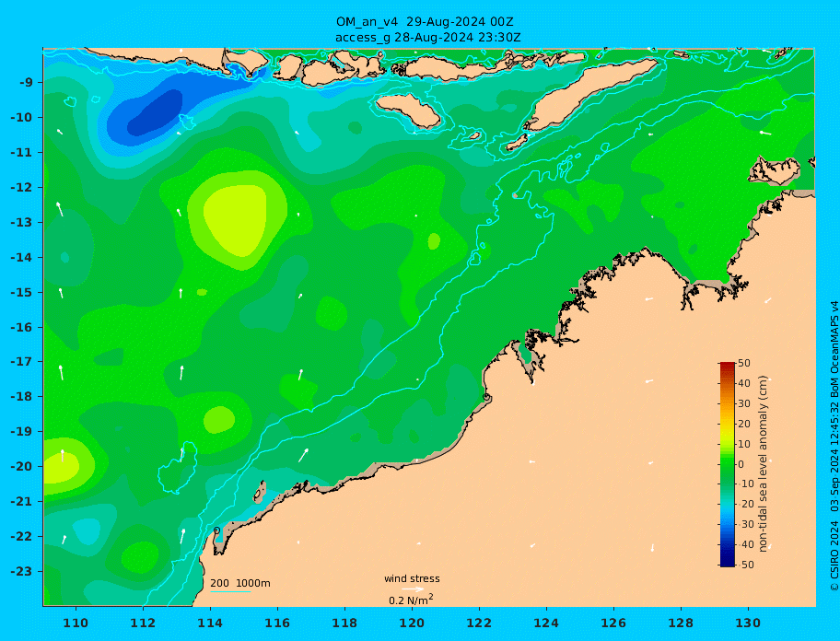Click the white wind stress reference arrow

click(x=413, y=589)
